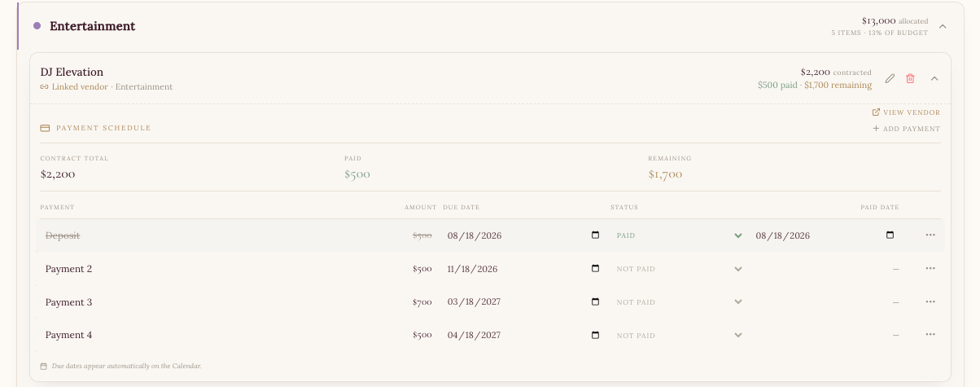Click the Deposit due date field 08/18/2026
The height and width of the screenshot is (387, 980).
(524, 235)
